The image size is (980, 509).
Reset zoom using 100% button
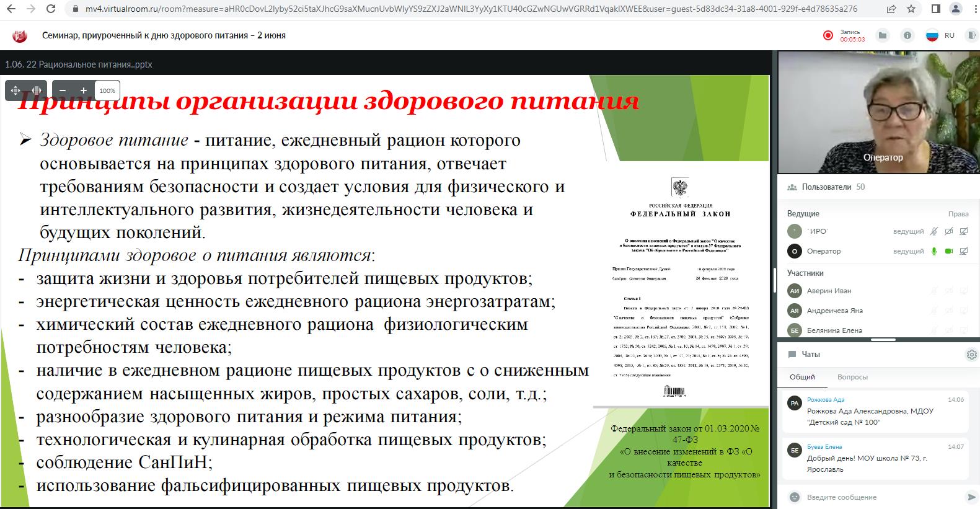pyautogui.click(x=107, y=91)
